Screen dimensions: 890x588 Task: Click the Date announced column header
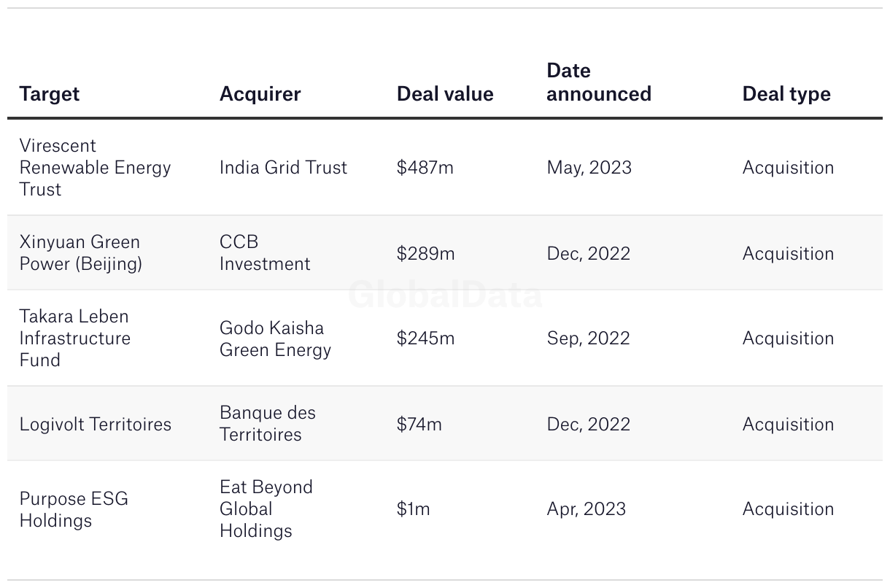pyautogui.click(x=599, y=82)
